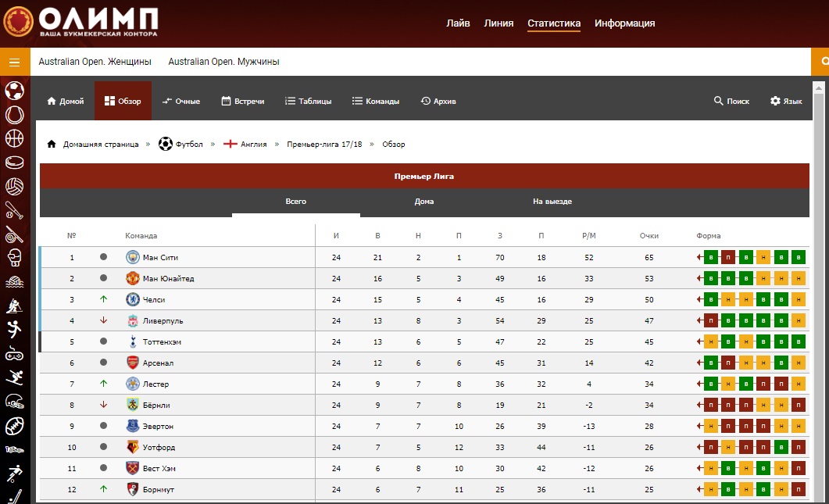This screenshot has width=829, height=504.
Task: Click the orange search icon at right edge
Action: coord(821,62)
